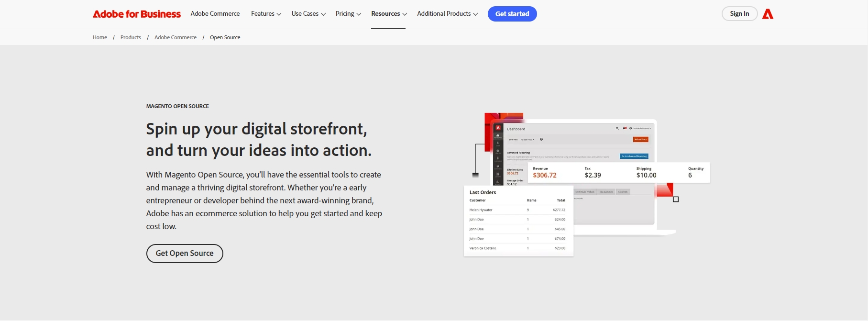Image resolution: width=868 pixels, height=321 pixels.
Task: Open Additional Products dropdown
Action: tap(447, 13)
